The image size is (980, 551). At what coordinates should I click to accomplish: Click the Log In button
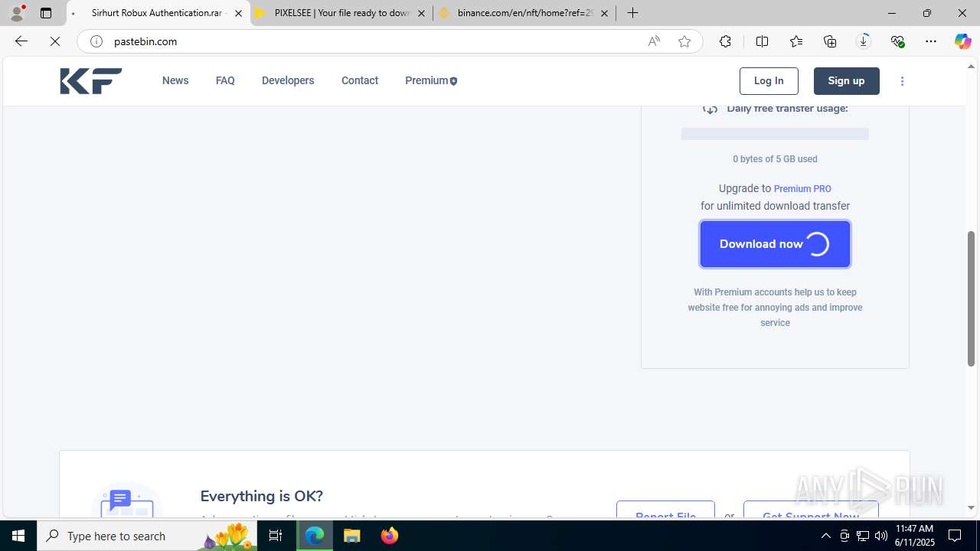point(769,81)
